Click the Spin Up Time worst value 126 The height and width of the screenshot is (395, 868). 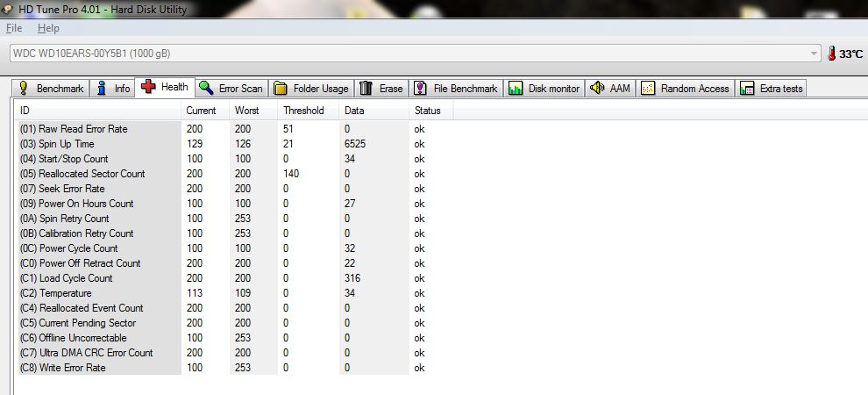click(243, 144)
